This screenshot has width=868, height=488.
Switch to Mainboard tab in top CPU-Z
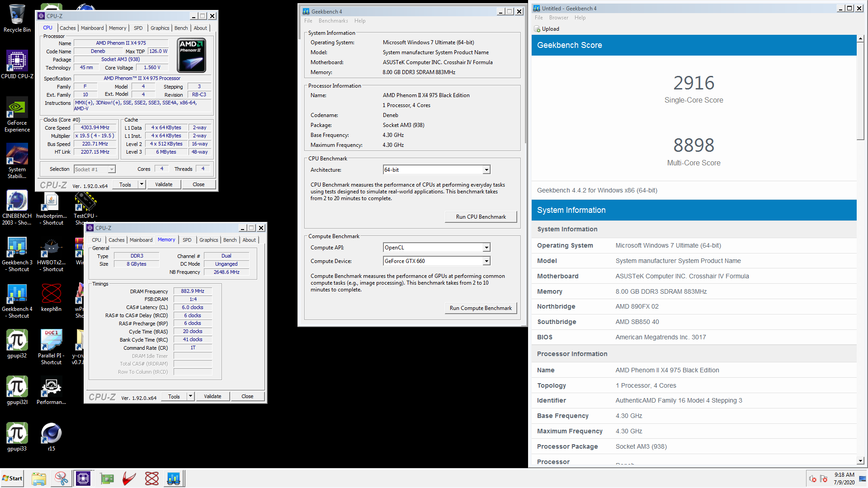[x=92, y=28]
